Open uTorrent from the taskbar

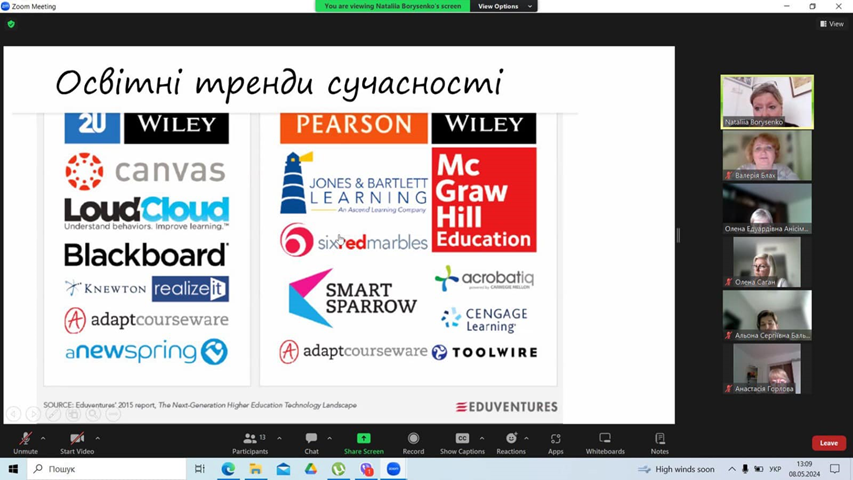[338, 469]
